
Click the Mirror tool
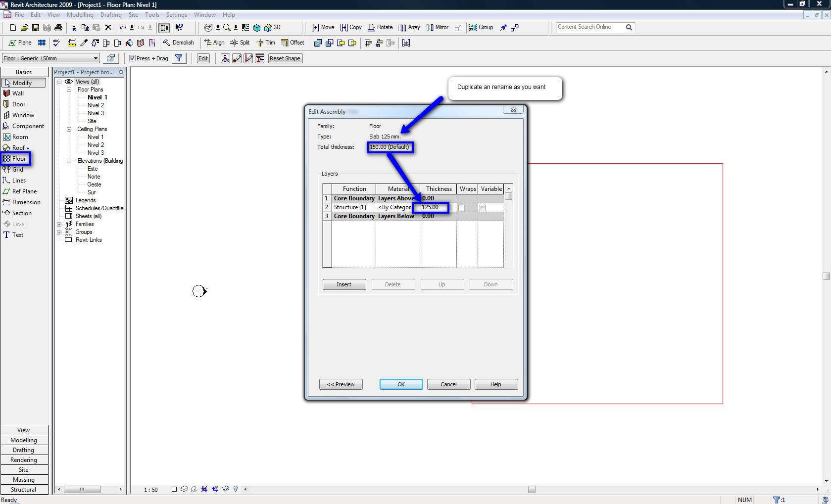pos(438,28)
